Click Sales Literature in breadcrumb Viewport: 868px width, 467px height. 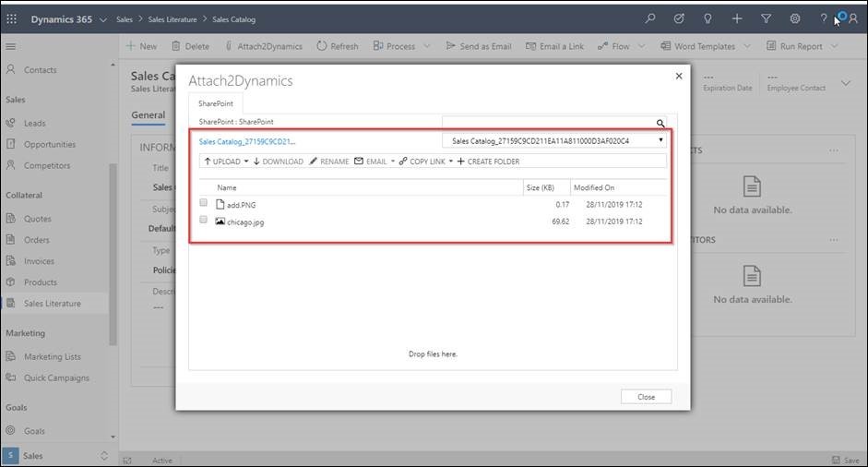[172, 19]
